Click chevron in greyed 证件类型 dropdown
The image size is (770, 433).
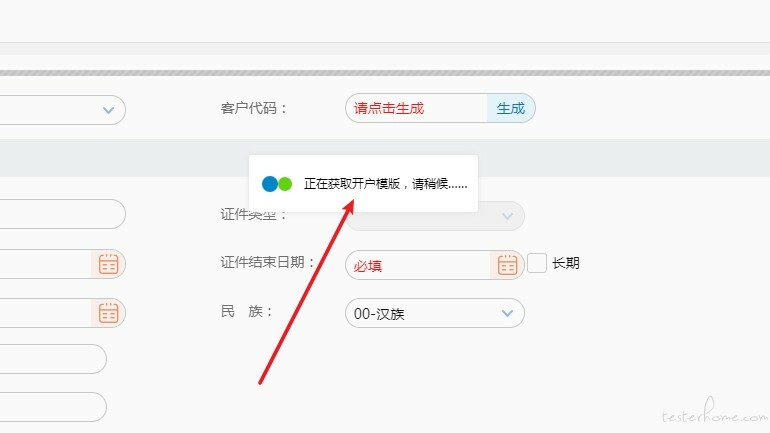pyautogui.click(x=507, y=216)
